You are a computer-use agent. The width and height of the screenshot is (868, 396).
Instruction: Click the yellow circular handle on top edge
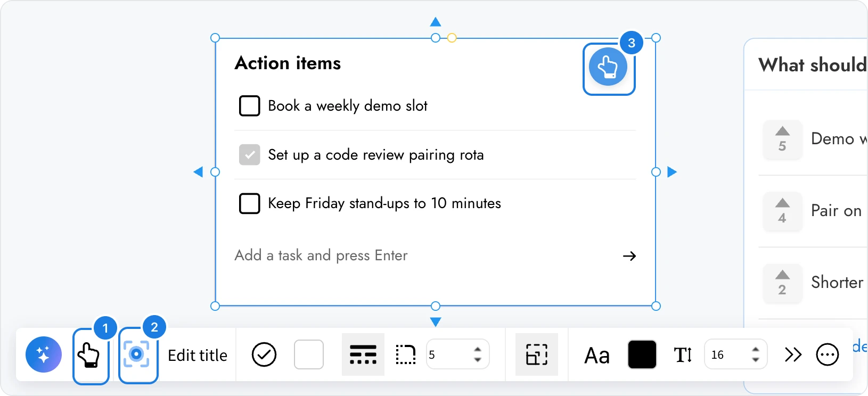(x=452, y=38)
